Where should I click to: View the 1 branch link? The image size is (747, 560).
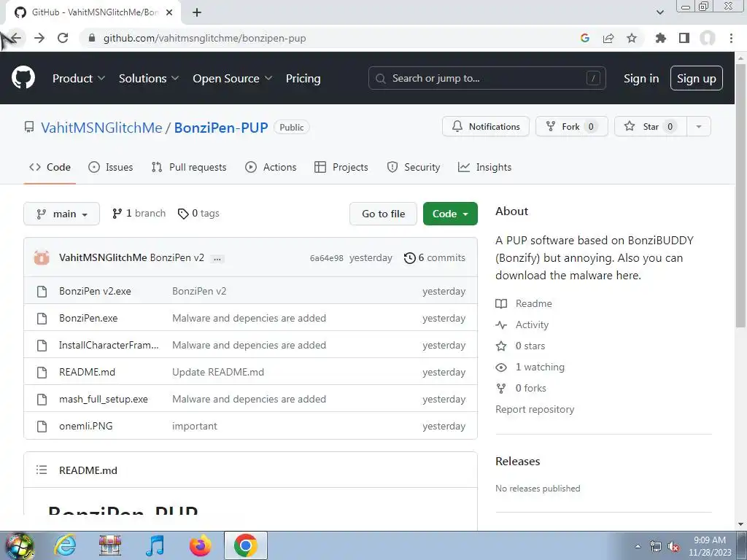(x=139, y=214)
